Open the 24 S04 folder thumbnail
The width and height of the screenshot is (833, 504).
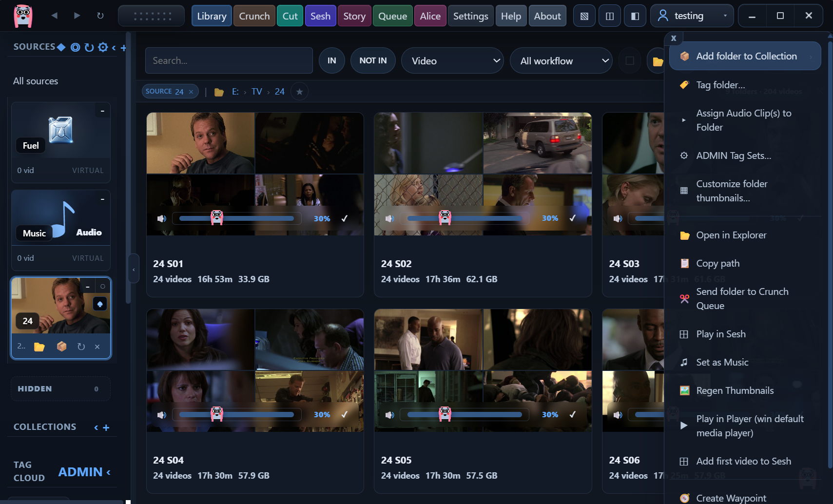pos(255,370)
